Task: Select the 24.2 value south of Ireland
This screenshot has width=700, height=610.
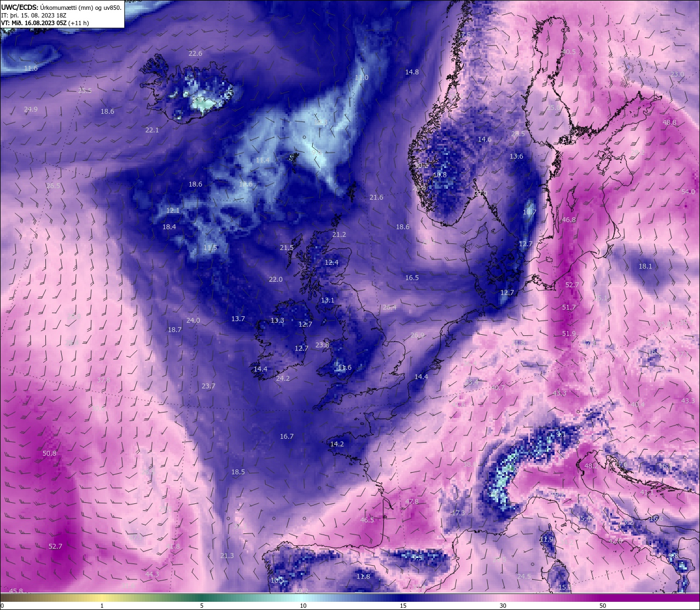Action: click(x=283, y=379)
